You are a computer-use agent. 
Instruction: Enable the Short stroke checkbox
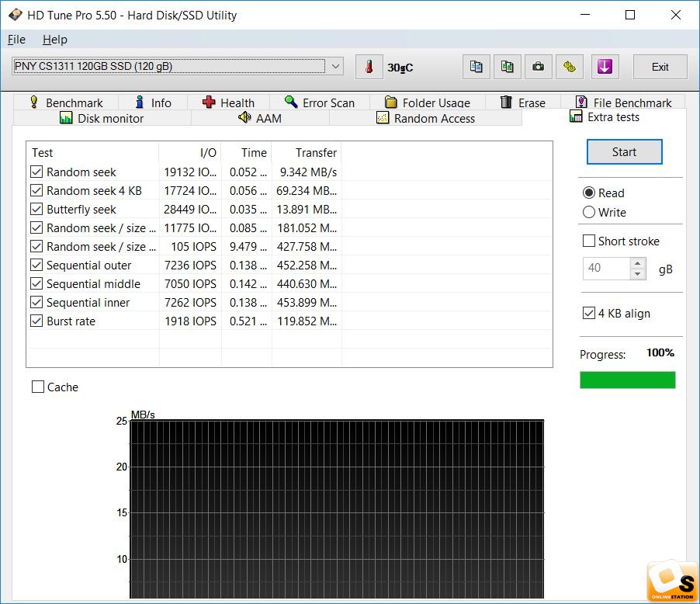point(589,241)
